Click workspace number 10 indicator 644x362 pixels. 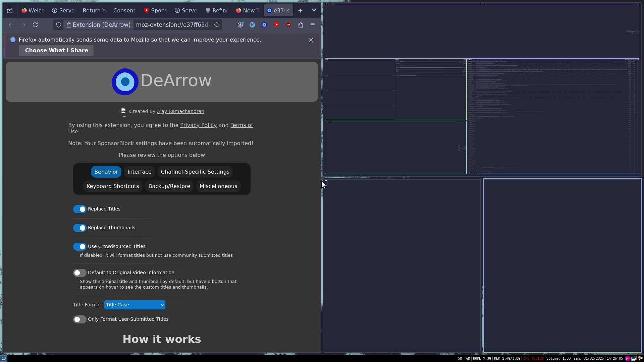[4, 358]
